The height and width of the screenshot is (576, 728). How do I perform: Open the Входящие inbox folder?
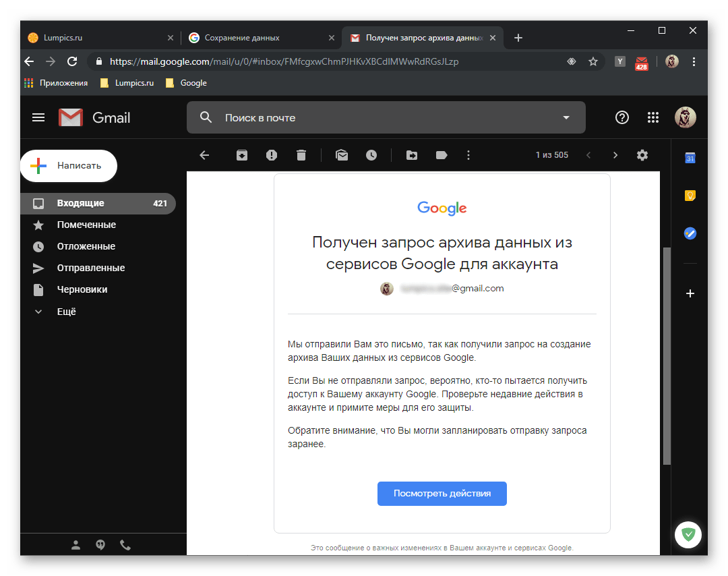point(98,204)
